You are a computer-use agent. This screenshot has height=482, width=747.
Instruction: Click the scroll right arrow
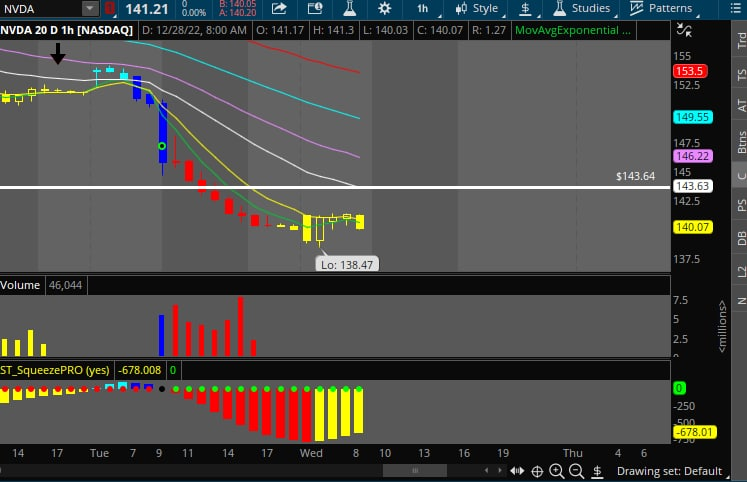click(499, 471)
